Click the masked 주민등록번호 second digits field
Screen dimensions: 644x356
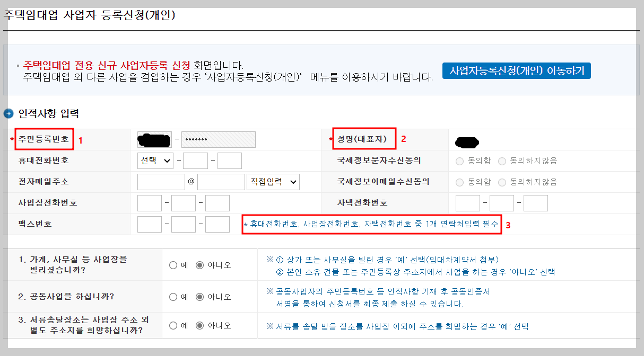click(217, 139)
